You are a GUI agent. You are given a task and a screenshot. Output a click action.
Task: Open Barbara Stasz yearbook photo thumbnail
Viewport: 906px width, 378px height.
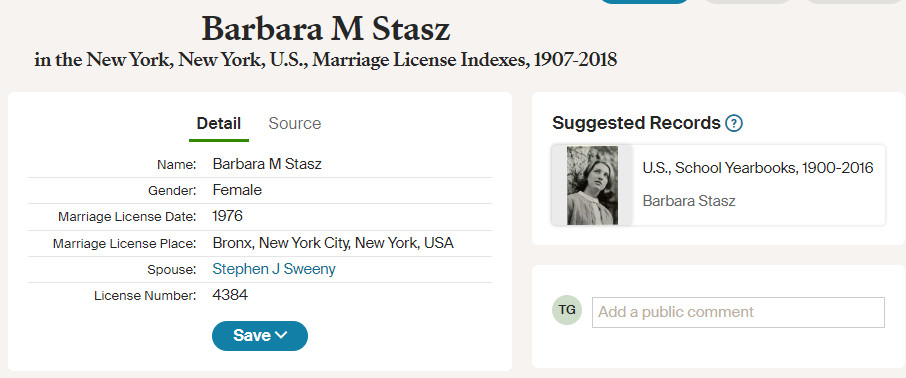click(x=592, y=185)
